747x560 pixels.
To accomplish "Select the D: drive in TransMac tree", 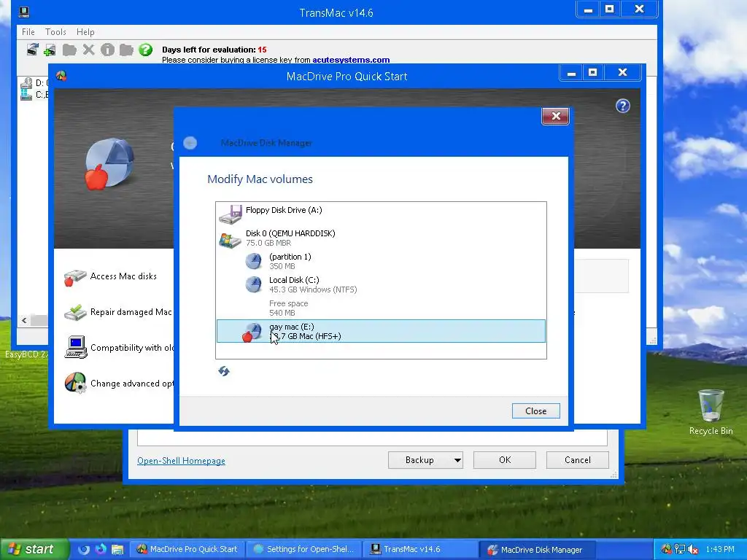I will tap(34, 83).
